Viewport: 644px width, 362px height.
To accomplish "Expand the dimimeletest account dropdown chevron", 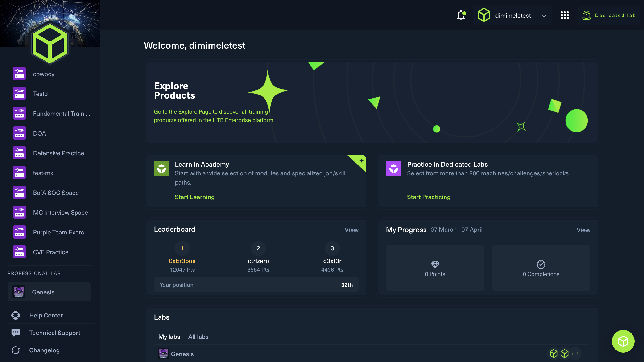I will pyautogui.click(x=544, y=16).
